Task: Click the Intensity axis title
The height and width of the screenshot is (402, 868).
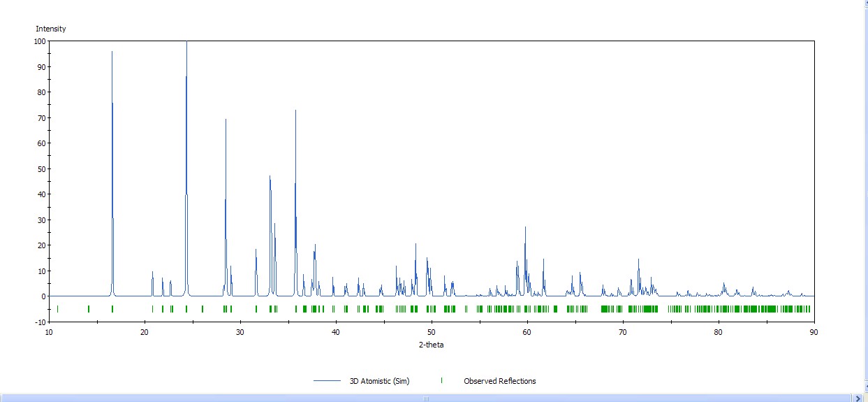Action: tap(51, 29)
